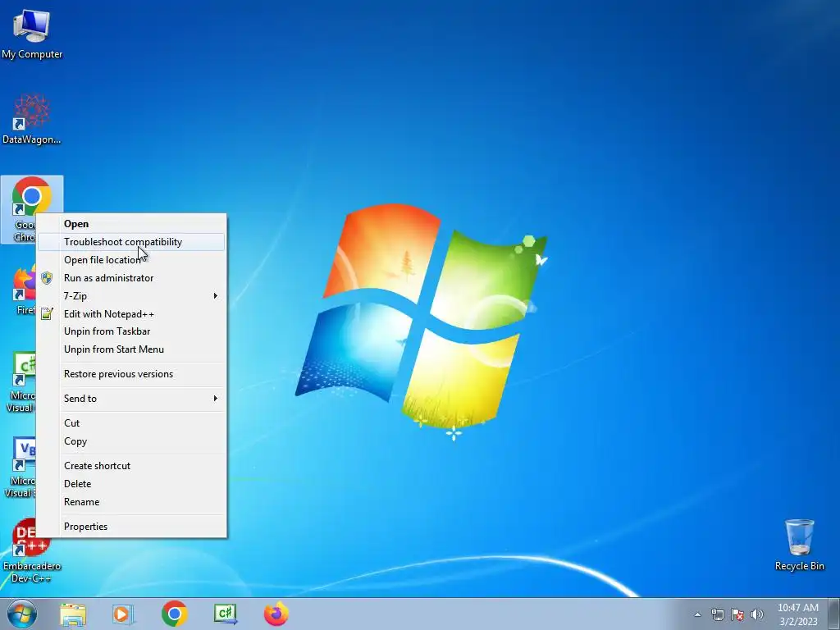The width and height of the screenshot is (840, 630).
Task: Launch Chrome from the taskbar
Action: [x=174, y=614]
